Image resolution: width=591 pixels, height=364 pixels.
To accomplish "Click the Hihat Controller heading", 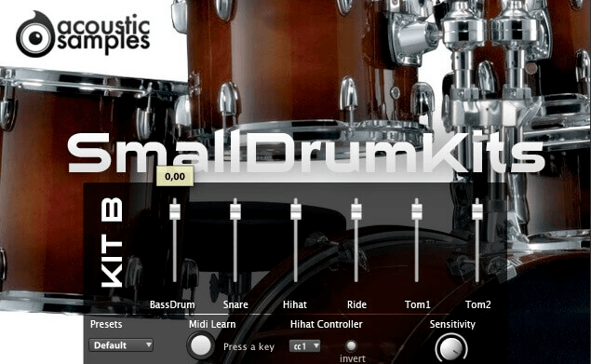I will [326, 324].
